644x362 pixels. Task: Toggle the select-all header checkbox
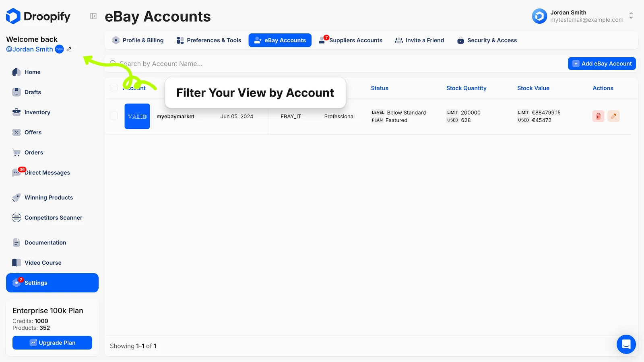pos(114,88)
